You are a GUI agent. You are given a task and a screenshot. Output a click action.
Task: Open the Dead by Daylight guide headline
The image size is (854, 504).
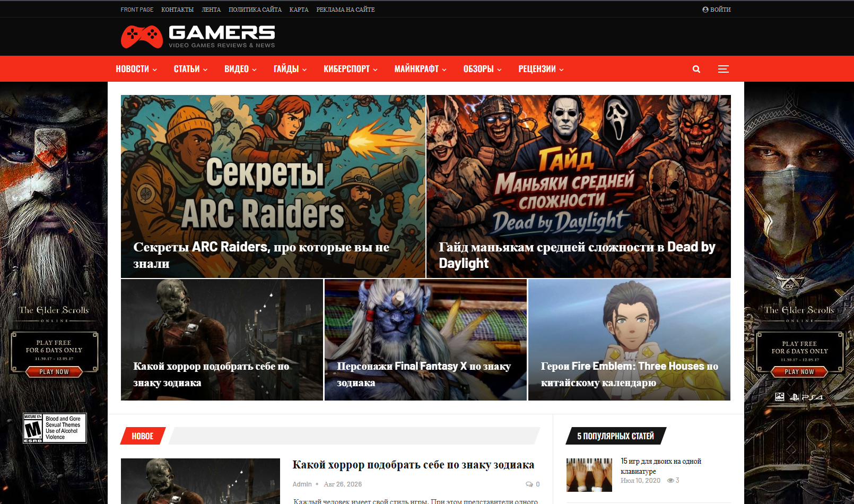[577, 255]
